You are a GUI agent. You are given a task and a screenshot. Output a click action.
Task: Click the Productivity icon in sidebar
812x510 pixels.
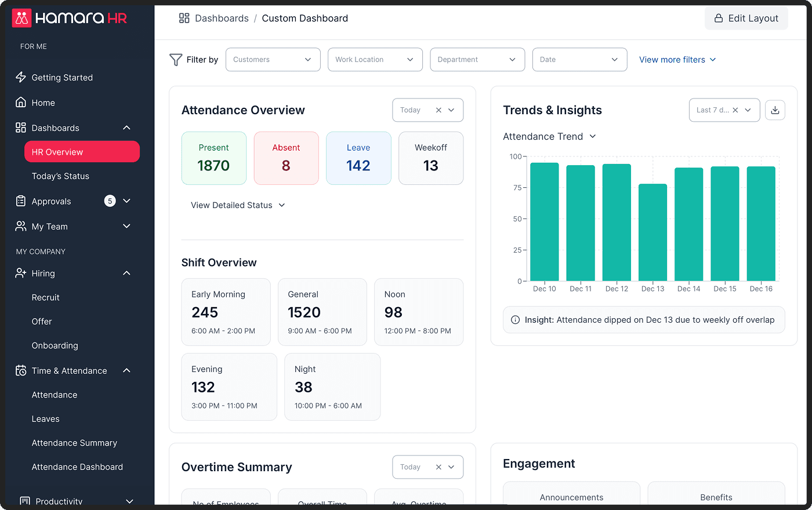pos(25,501)
